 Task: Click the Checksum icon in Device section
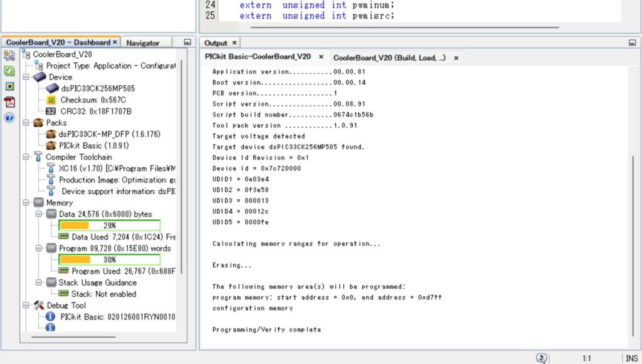pyautogui.click(x=51, y=100)
